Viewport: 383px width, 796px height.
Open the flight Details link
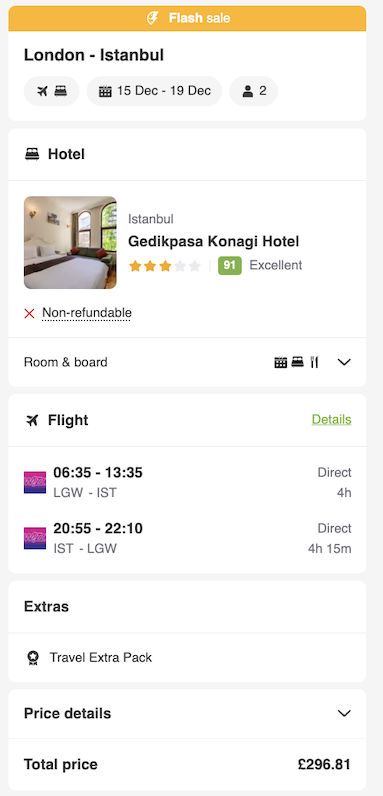click(332, 419)
